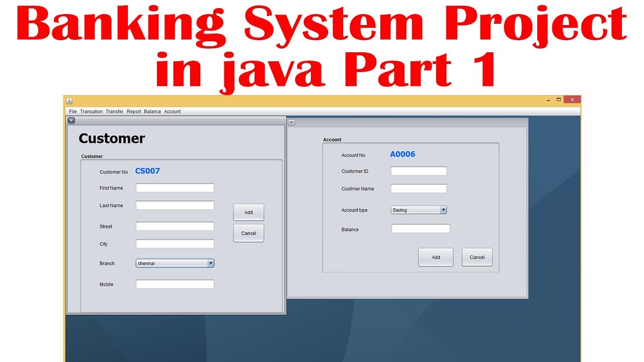The image size is (644, 362).
Task: Open the Transfer menu
Action: (x=114, y=112)
